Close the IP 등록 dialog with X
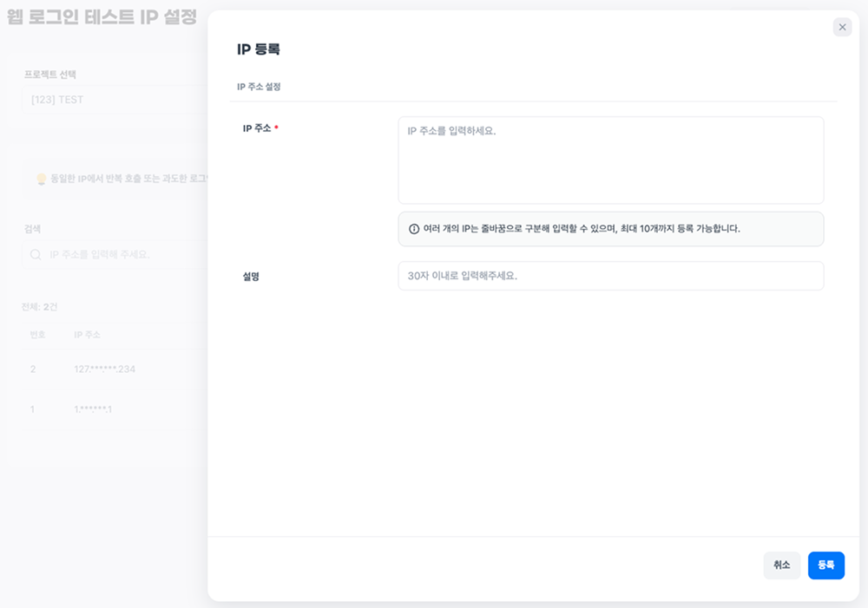The width and height of the screenshot is (868, 608). pos(842,27)
